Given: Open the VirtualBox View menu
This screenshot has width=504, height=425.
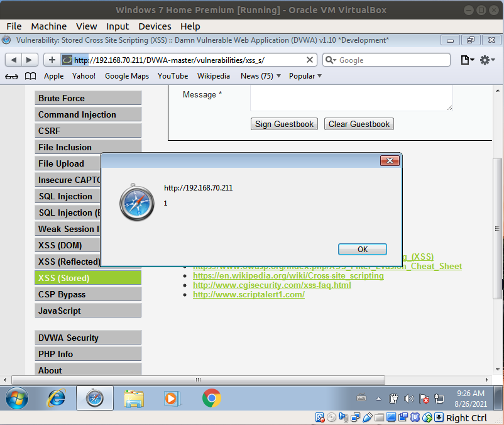Looking at the screenshot, I should coord(87,26).
